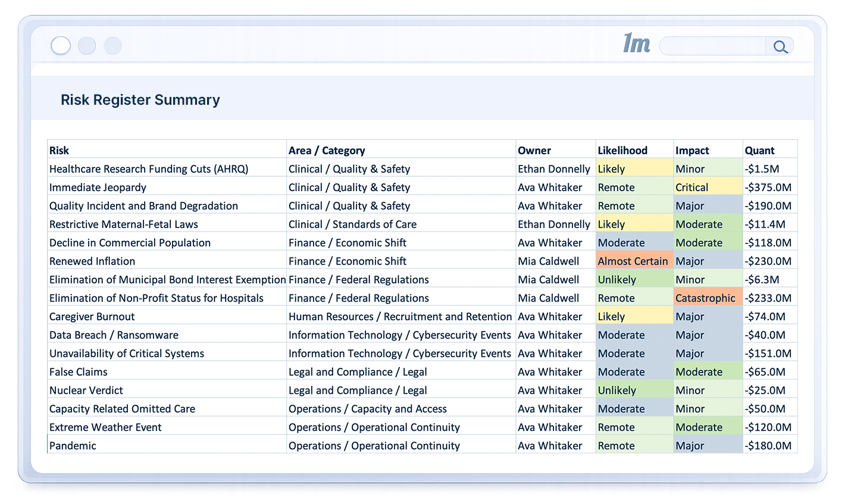Select the Catastrophic impact cell

pyautogui.click(x=708, y=298)
